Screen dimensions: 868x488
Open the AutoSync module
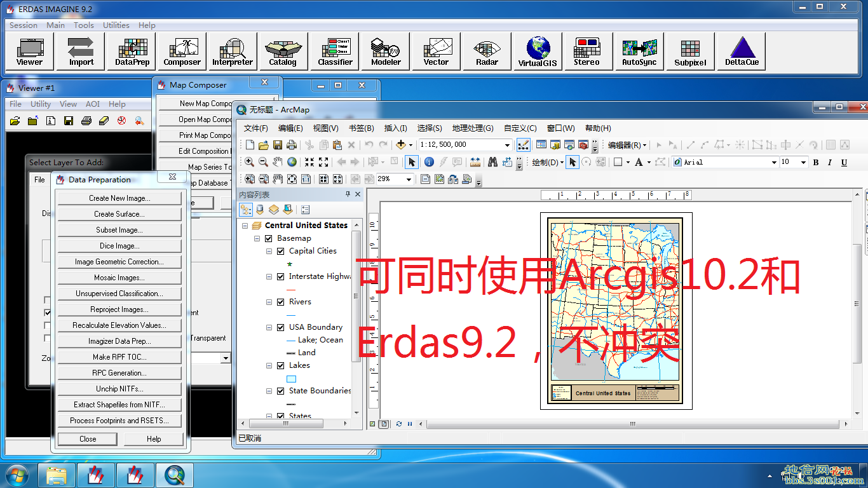[639, 51]
